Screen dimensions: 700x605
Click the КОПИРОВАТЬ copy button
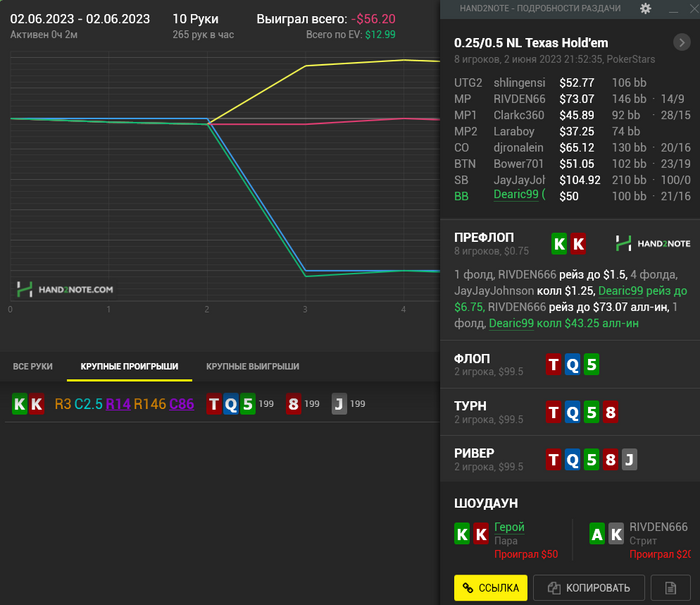(x=589, y=588)
